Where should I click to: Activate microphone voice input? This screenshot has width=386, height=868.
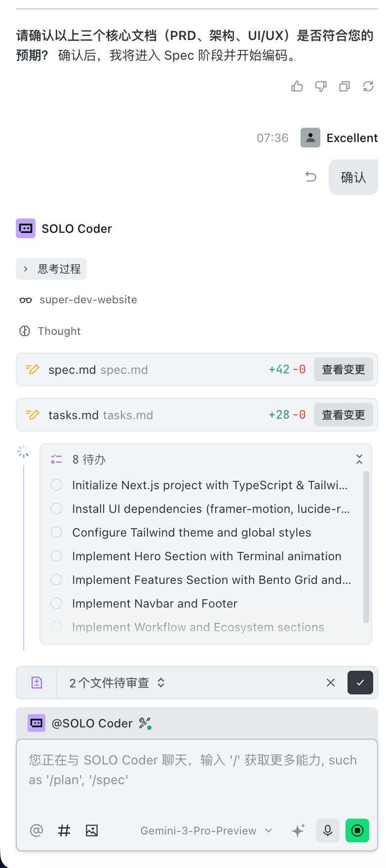328,831
